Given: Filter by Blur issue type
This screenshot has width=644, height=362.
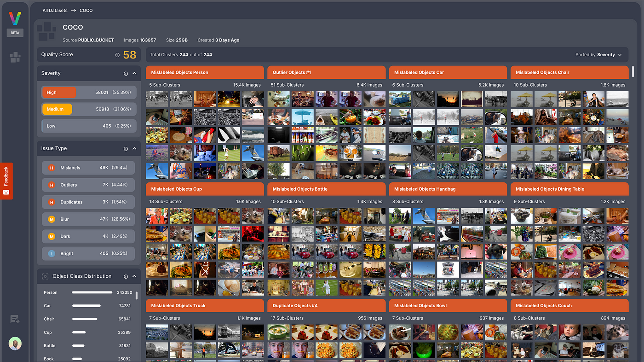Looking at the screenshot, I should coord(88,219).
